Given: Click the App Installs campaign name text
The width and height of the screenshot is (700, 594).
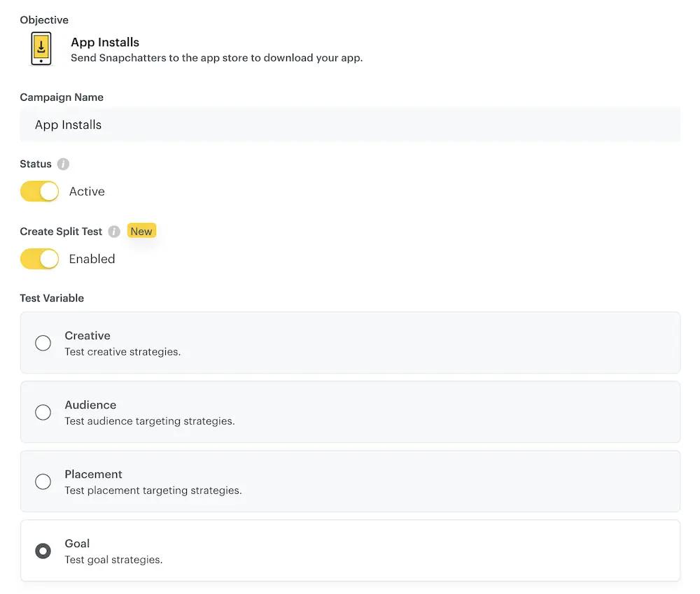Looking at the screenshot, I should [68, 124].
